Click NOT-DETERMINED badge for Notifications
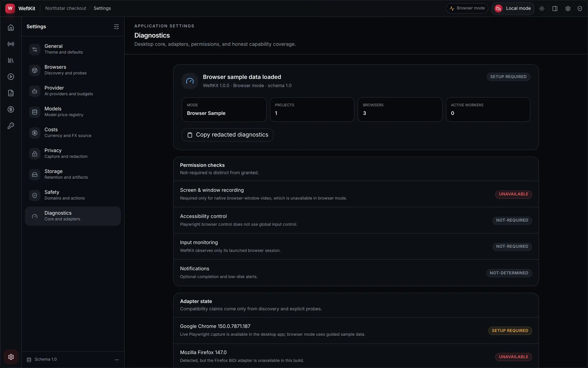Screen dimensions: 588x368 [x=509, y=273]
